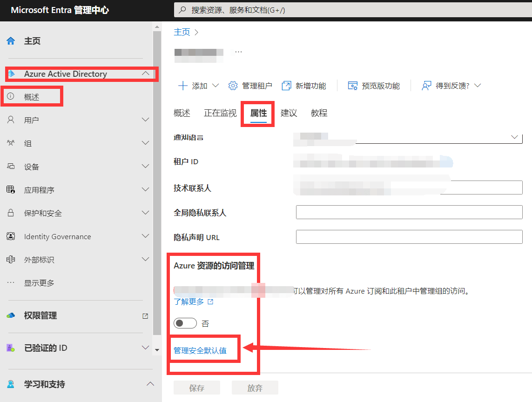Click the 管理租户 gear icon
The width and height of the screenshot is (532, 402).
pyautogui.click(x=233, y=86)
